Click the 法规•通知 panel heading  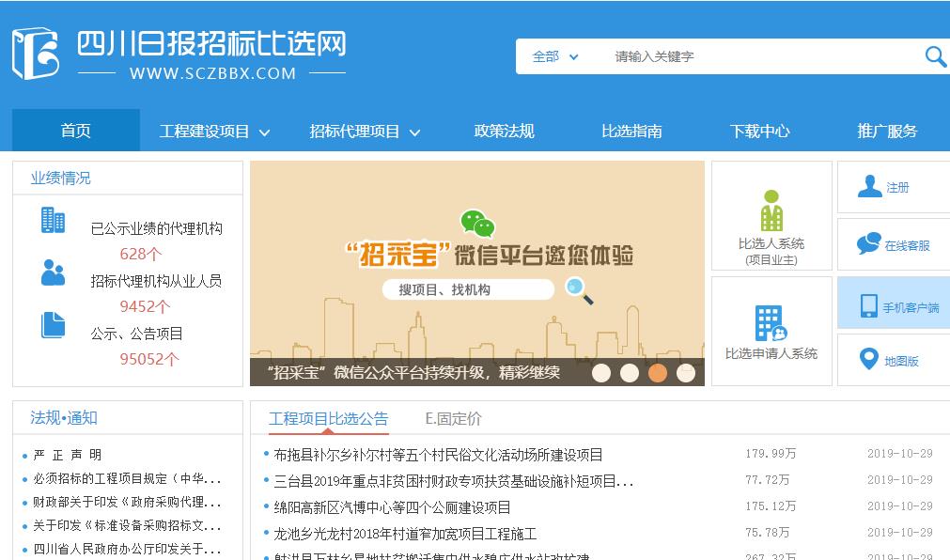tap(64, 417)
